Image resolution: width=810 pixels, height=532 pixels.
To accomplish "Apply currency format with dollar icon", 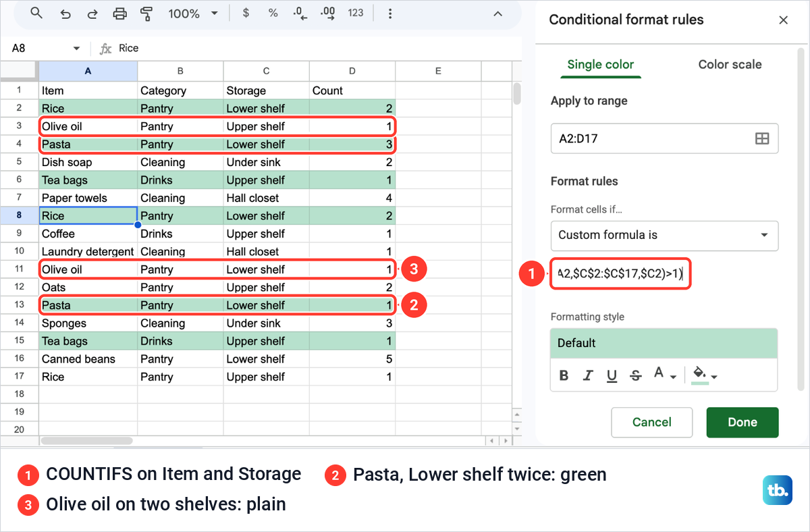I will [246, 14].
